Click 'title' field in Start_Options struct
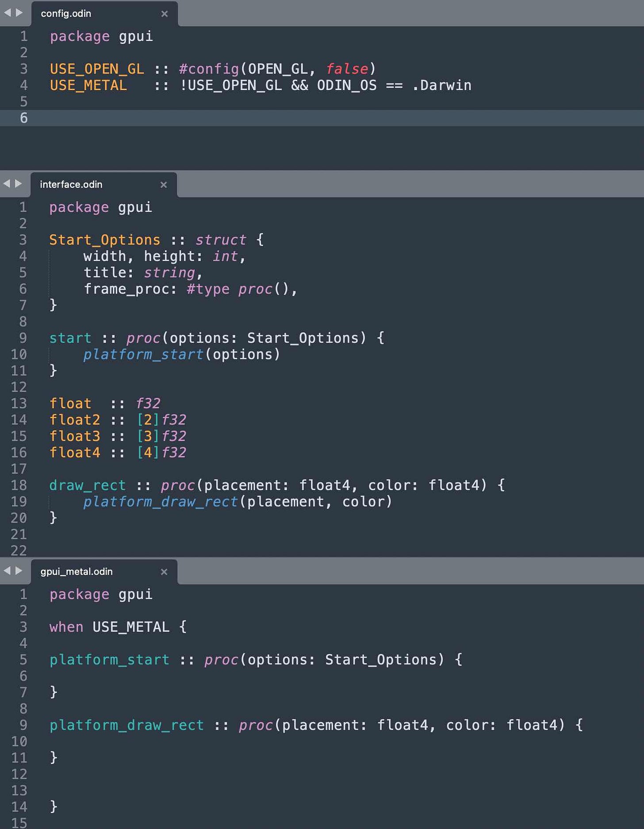Viewport: 644px width, 829px height. tap(104, 273)
